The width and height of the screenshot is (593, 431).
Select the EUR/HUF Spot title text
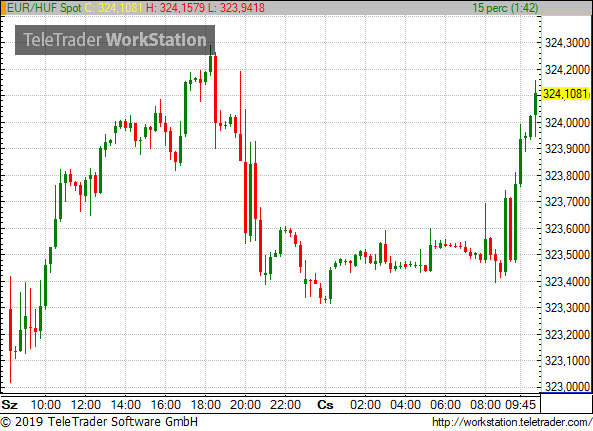[x=44, y=8]
